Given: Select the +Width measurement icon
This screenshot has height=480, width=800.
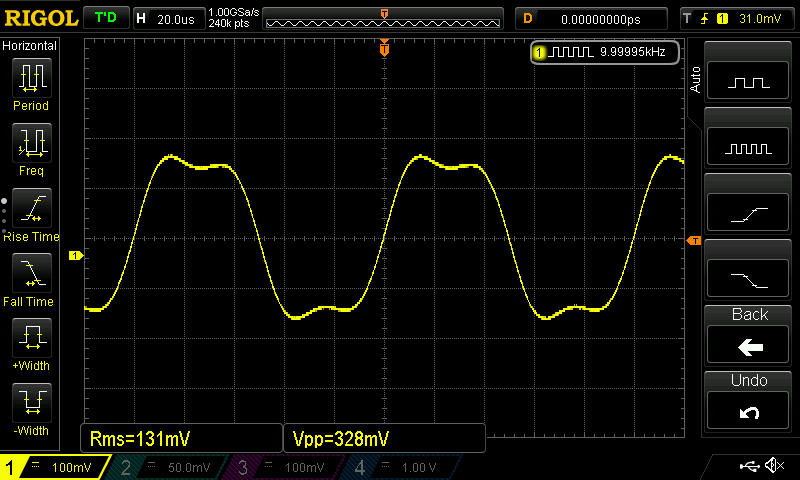Looking at the screenshot, I should coord(32,338).
